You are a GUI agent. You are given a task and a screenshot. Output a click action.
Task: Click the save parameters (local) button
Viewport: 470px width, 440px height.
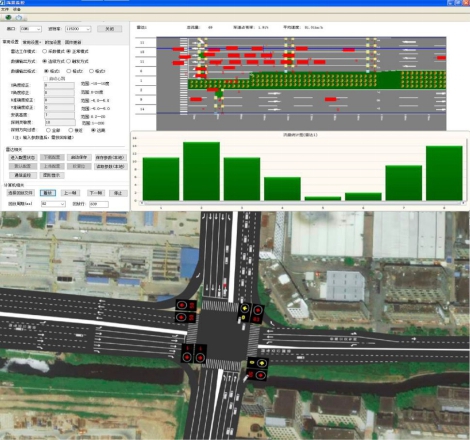[110, 158]
